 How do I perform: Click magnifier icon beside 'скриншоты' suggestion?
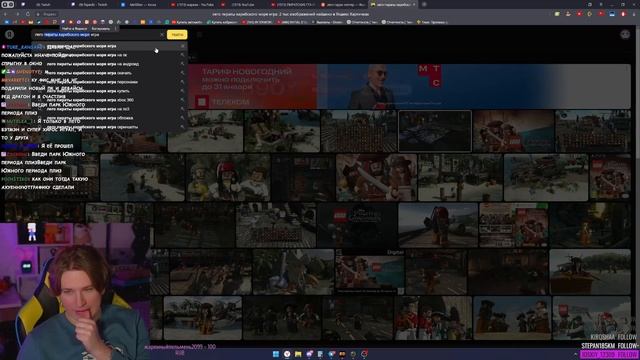click(x=182, y=127)
